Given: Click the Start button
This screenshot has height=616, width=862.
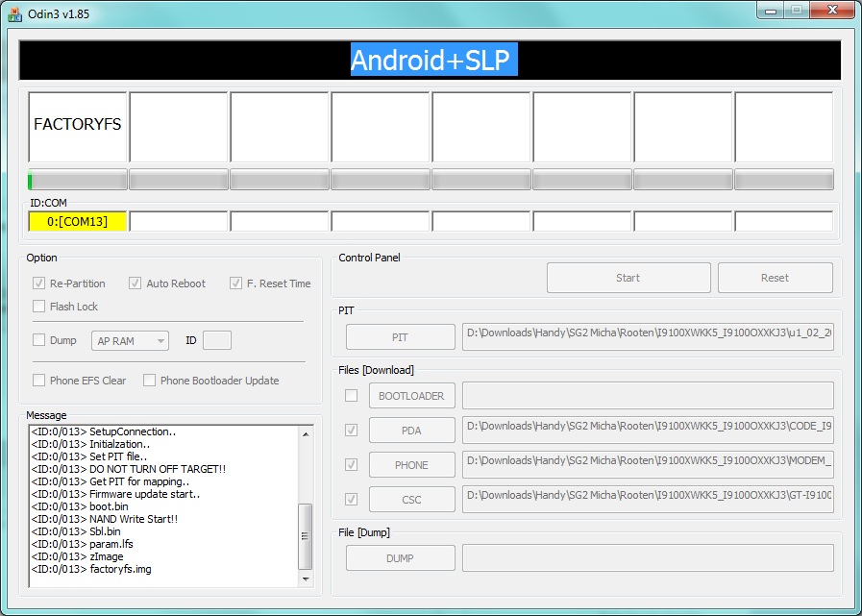Looking at the screenshot, I should [x=628, y=278].
